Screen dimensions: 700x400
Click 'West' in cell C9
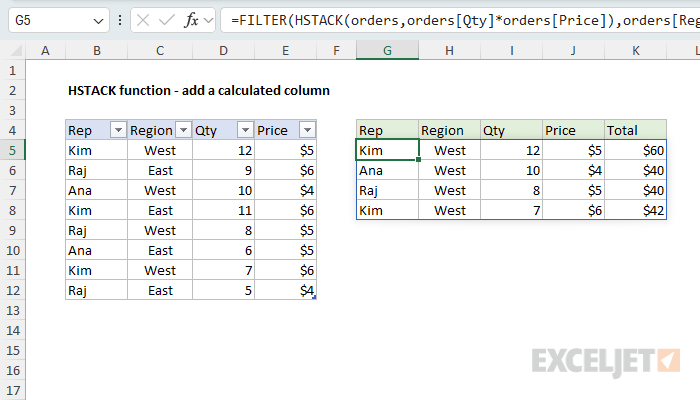tap(160, 230)
